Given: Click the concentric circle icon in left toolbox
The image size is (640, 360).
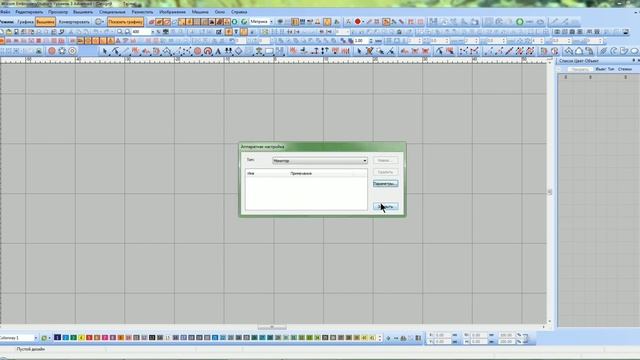Looking at the screenshot, I should [x=72, y=51].
